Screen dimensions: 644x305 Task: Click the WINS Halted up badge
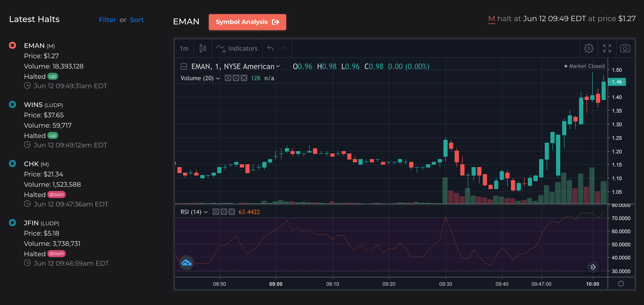click(53, 135)
